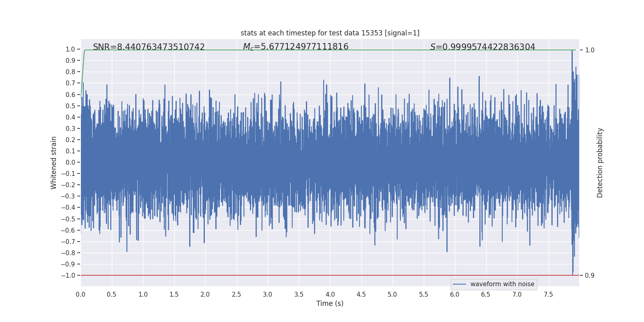Click the 3.5 tick label on the time axis

[x=299, y=294]
